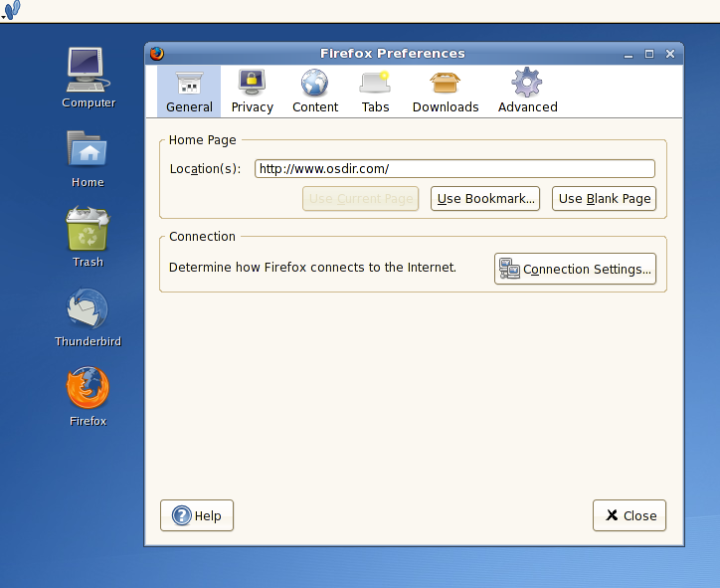This screenshot has width=720, height=588.
Task: Open the Computer desktop icon
Action: tap(89, 78)
